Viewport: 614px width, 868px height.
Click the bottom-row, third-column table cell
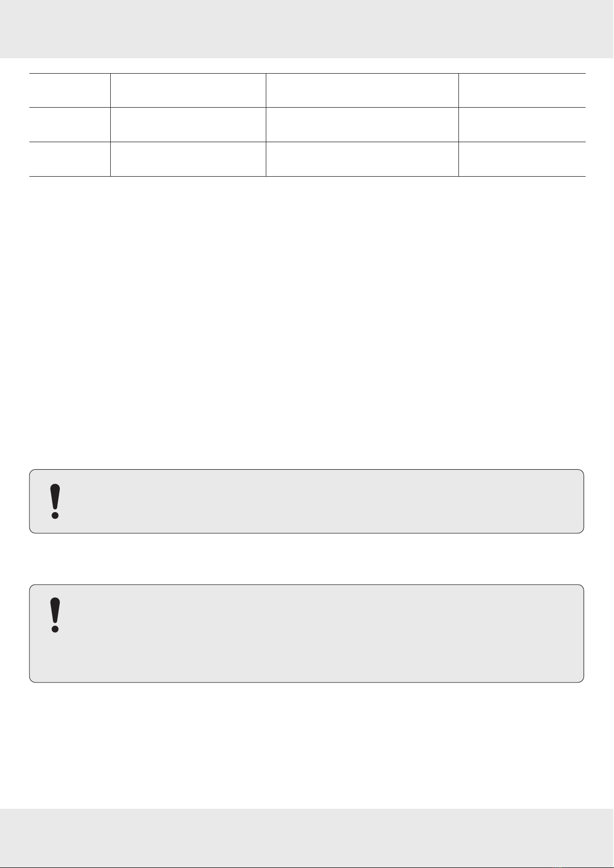362,159
